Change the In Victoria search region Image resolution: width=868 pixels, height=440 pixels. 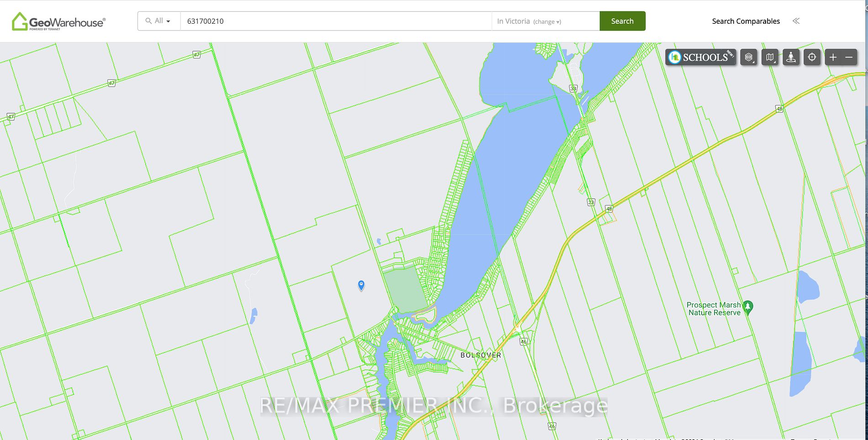[547, 21]
